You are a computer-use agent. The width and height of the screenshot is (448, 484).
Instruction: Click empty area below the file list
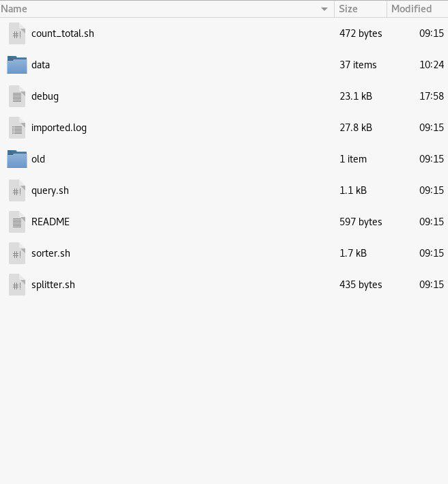[x=224, y=389]
